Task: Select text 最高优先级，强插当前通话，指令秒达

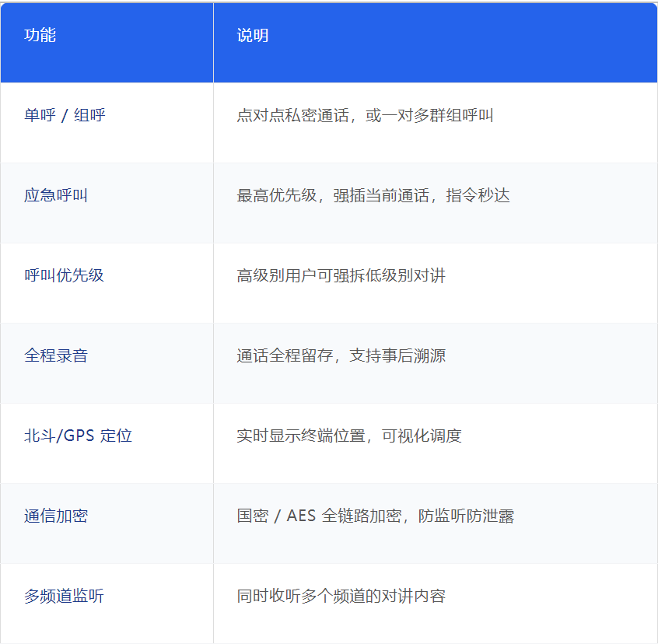Action: (x=373, y=195)
